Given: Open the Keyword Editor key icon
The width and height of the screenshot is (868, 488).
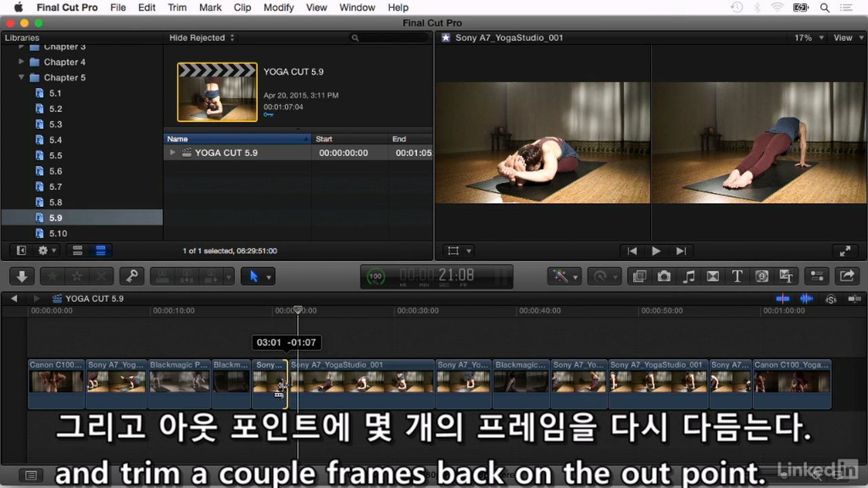Looking at the screenshot, I should coord(132,276).
